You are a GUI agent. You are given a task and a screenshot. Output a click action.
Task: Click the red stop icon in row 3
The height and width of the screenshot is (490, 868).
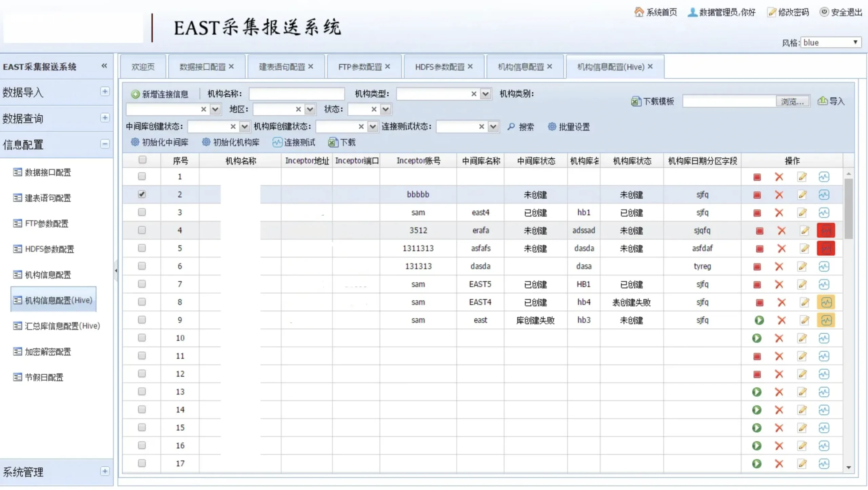pos(757,213)
